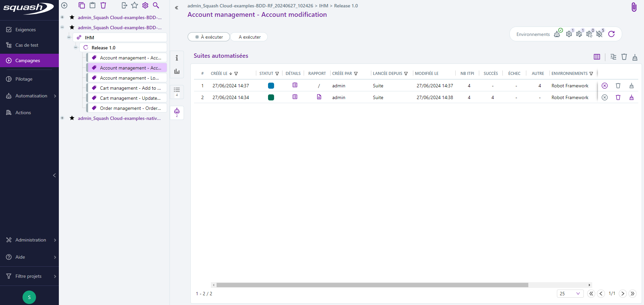Click the paperclip attachments icon

634,7
